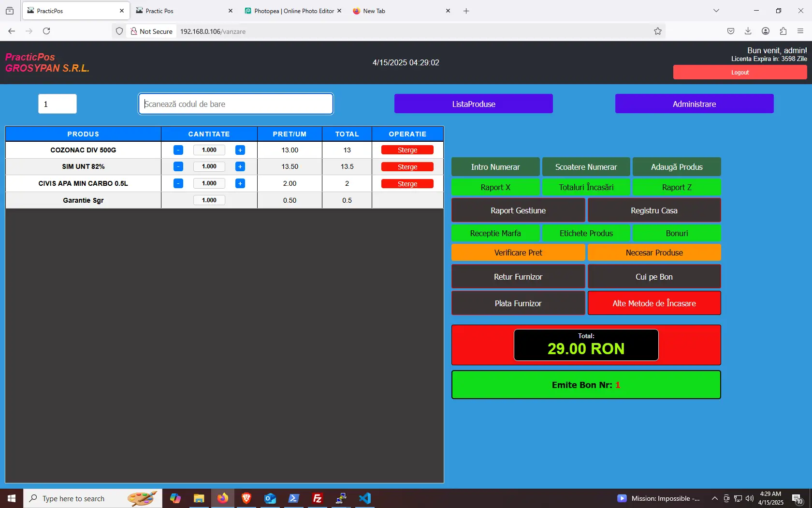Open FileZilla from the taskbar
Image resolution: width=812 pixels, height=508 pixels.
[x=318, y=498]
